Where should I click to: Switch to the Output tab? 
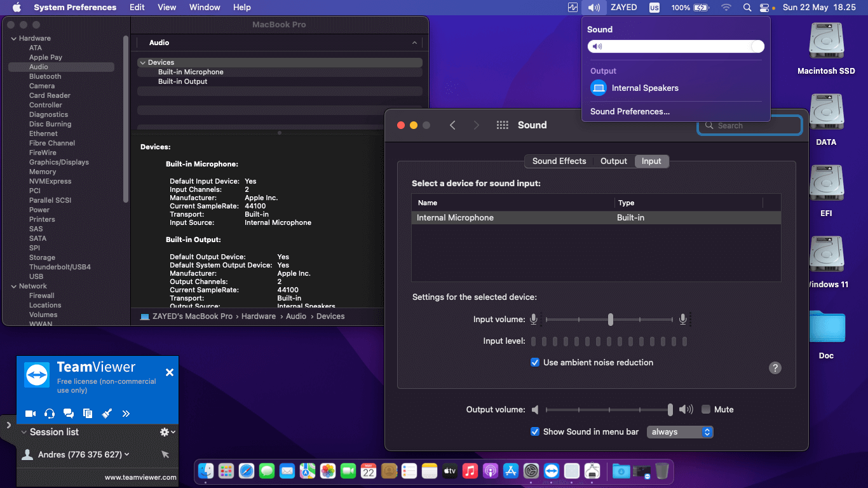[x=614, y=161]
